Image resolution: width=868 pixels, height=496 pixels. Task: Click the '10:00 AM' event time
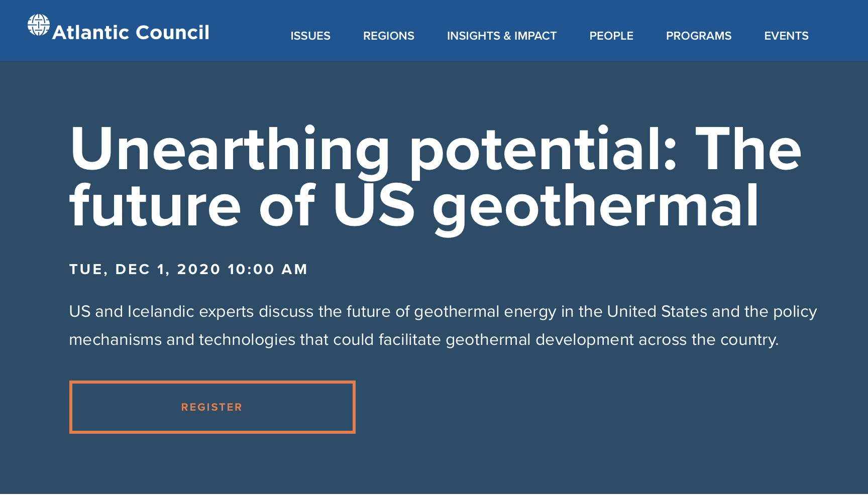click(x=267, y=270)
